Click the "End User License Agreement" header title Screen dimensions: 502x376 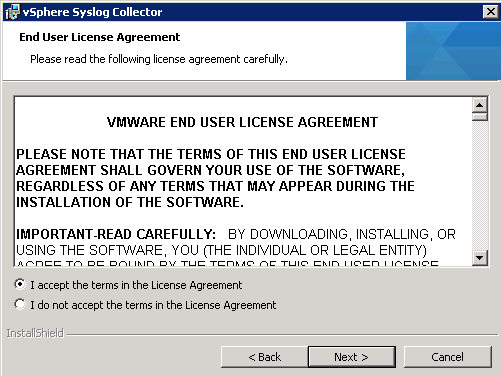coord(100,37)
